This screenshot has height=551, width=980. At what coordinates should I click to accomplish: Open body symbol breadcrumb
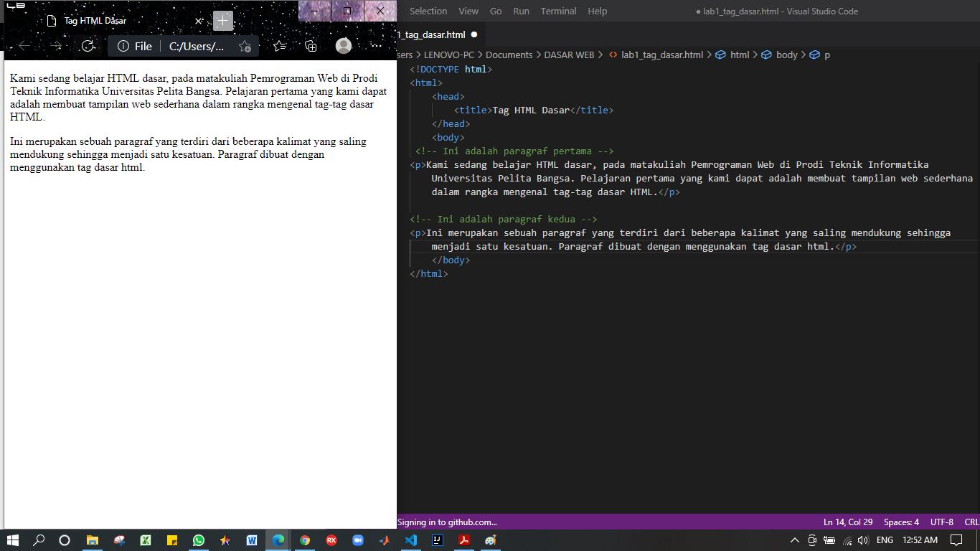(779, 55)
